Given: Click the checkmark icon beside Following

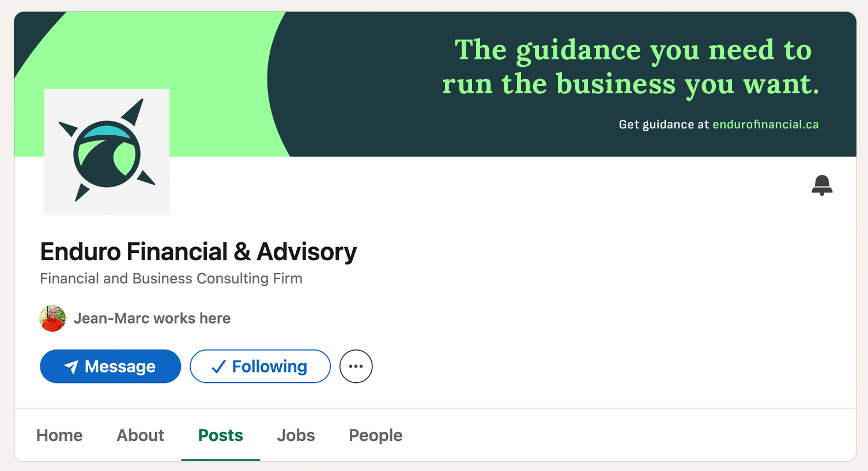Looking at the screenshot, I should [218, 367].
